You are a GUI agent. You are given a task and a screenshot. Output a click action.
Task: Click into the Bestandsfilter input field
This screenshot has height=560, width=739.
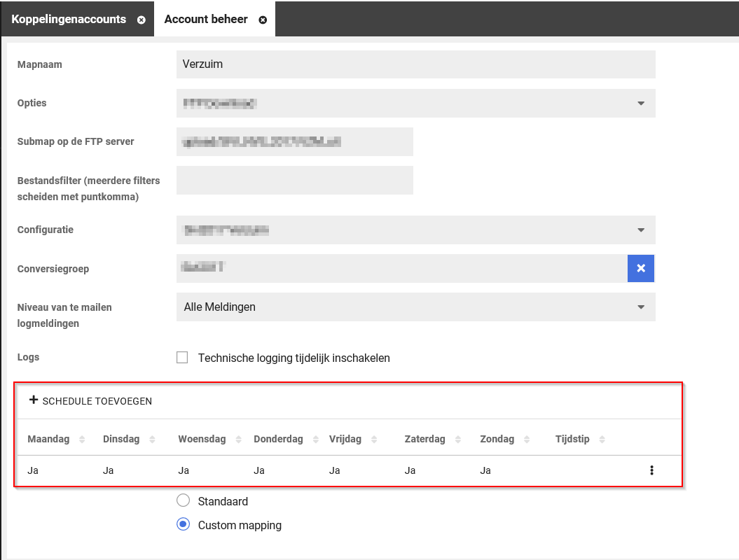click(294, 180)
